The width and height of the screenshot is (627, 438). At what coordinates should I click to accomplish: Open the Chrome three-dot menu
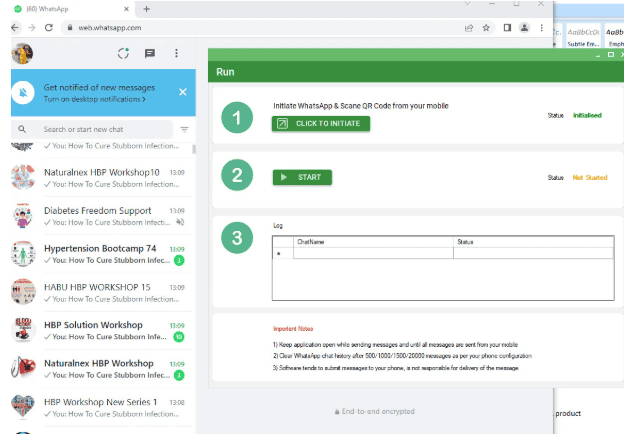pyautogui.click(x=541, y=28)
